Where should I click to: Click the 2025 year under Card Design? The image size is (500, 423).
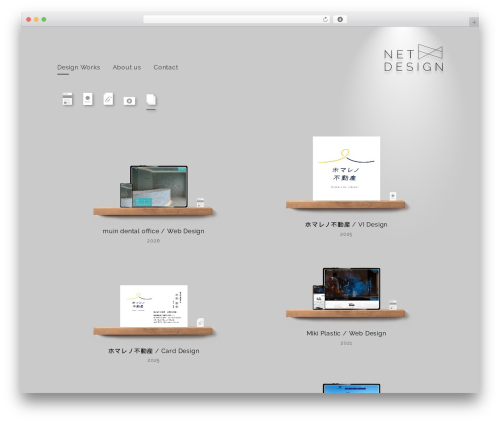tap(153, 360)
